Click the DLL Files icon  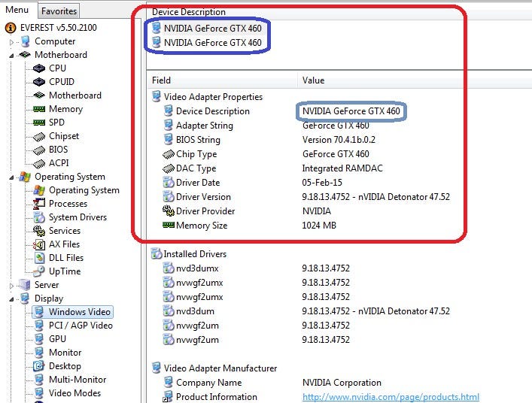40,258
